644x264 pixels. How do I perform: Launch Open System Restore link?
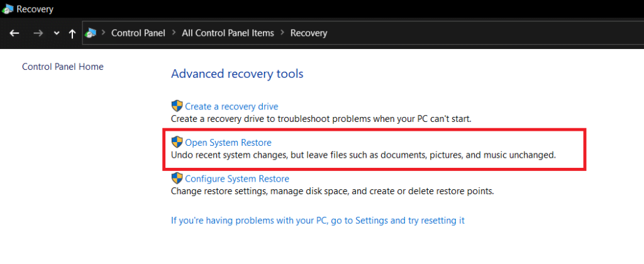coord(228,143)
